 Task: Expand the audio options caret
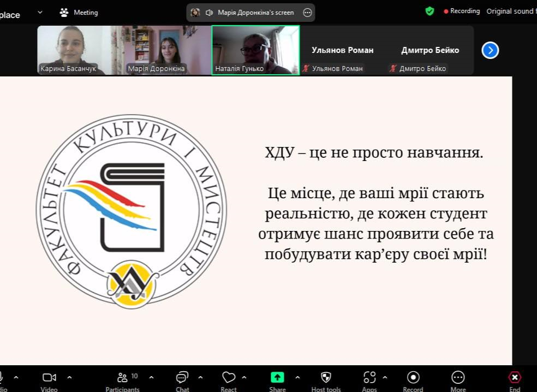[16, 378]
